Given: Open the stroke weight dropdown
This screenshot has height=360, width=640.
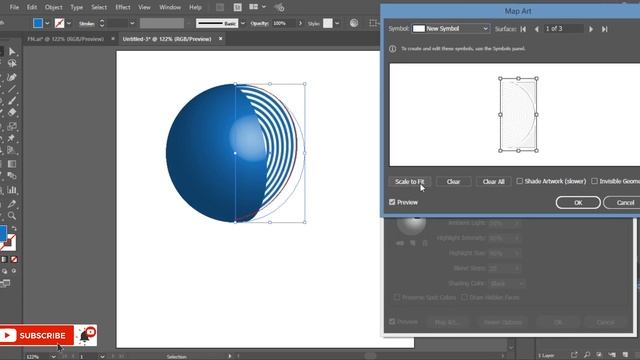Looking at the screenshot, I should pos(132,23).
